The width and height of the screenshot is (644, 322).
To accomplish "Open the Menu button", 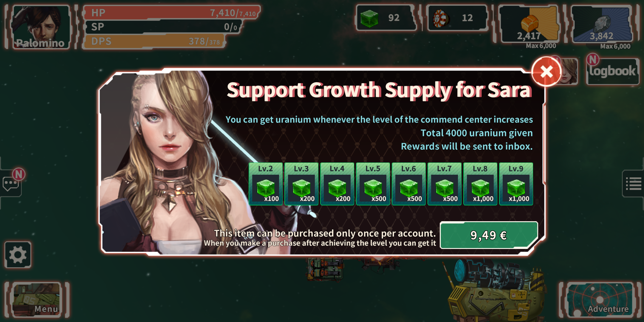I will [37, 300].
